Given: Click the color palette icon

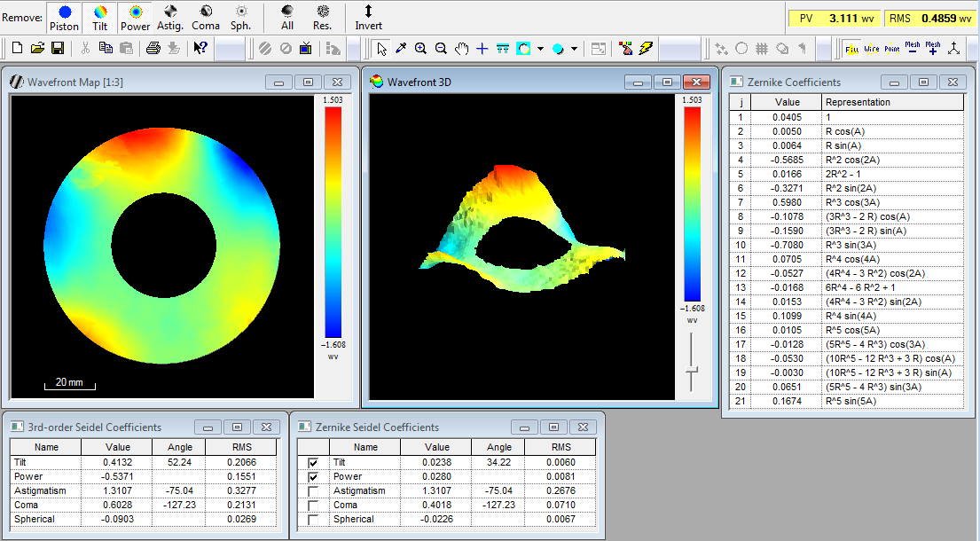Looking at the screenshot, I should 625,48.
